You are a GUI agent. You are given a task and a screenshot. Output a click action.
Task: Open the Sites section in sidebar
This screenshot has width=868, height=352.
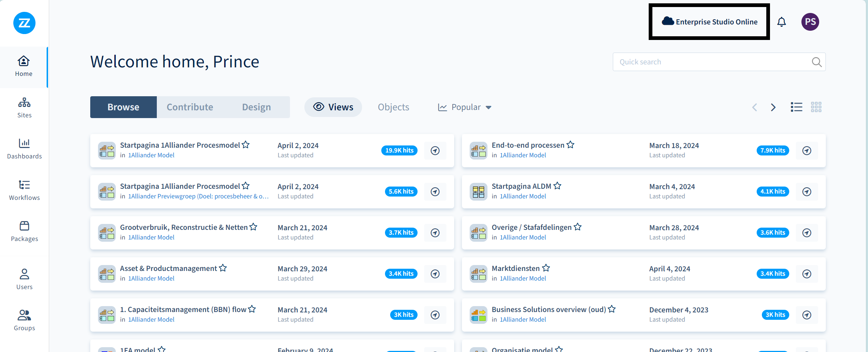(x=24, y=108)
